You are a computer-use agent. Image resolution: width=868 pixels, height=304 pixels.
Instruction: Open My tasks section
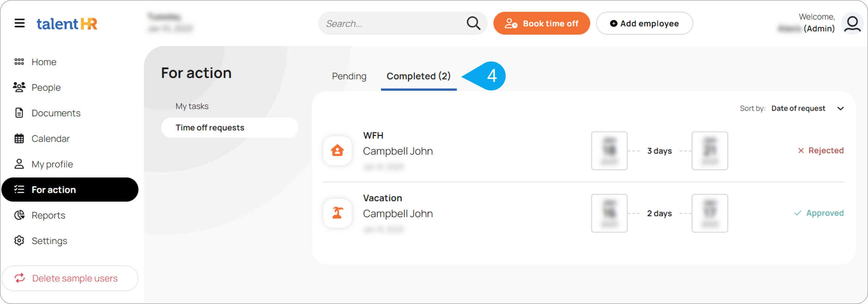(192, 106)
